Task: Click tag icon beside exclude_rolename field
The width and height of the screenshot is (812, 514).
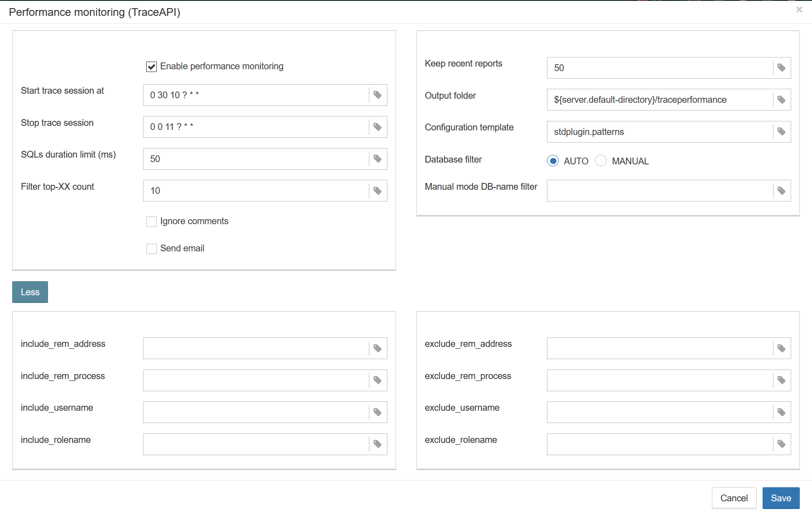Action: point(782,444)
